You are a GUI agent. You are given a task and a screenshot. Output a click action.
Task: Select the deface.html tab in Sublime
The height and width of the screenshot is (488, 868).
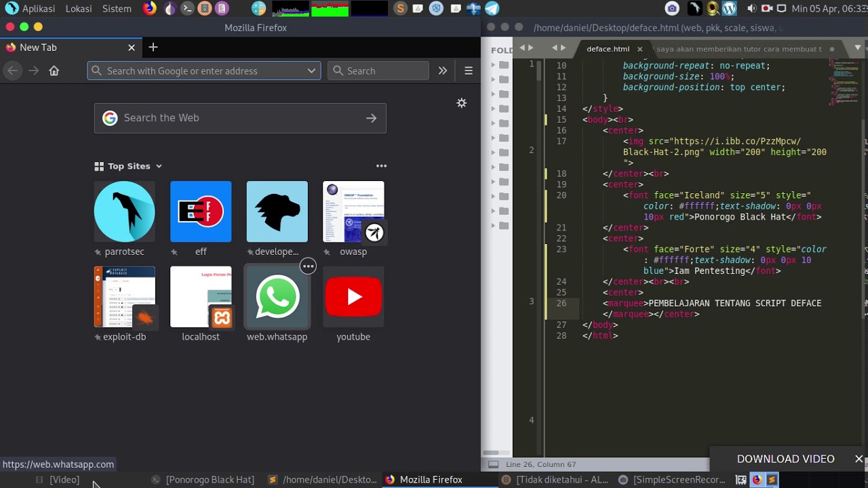(608, 49)
